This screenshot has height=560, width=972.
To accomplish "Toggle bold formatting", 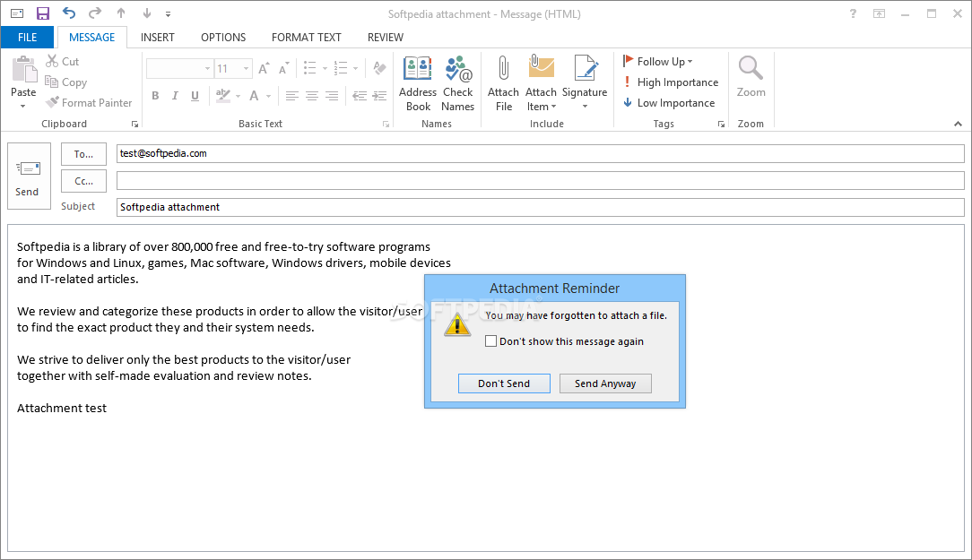I will (x=156, y=95).
